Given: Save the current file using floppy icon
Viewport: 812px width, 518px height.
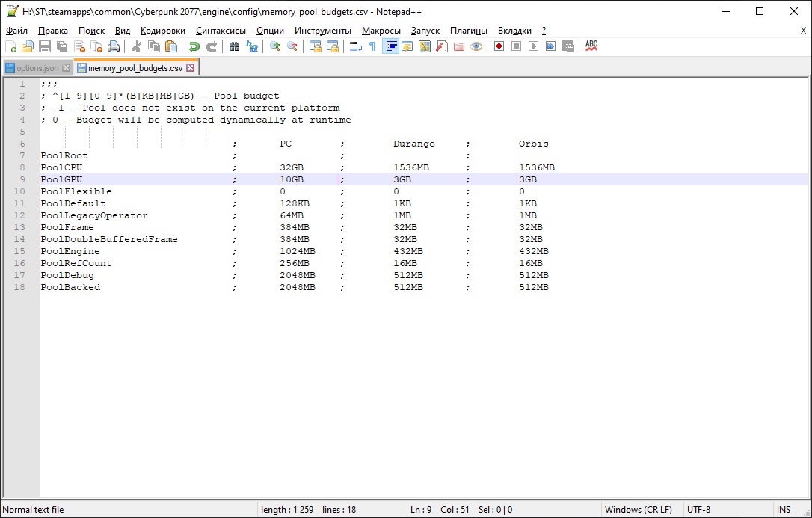Looking at the screenshot, I should click(45, 46).
